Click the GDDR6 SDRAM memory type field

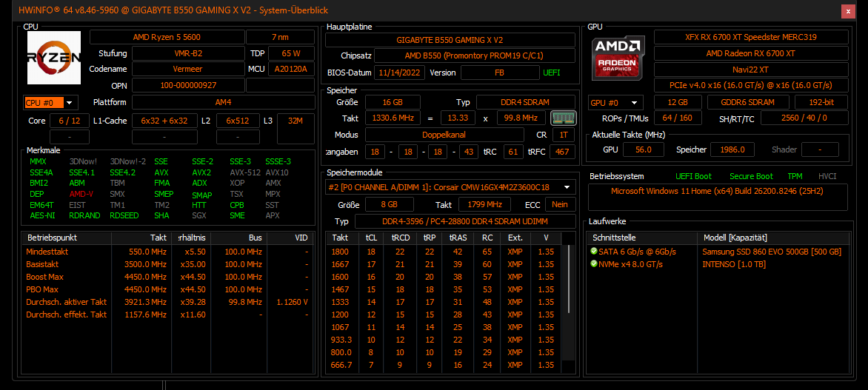point(747,102)
